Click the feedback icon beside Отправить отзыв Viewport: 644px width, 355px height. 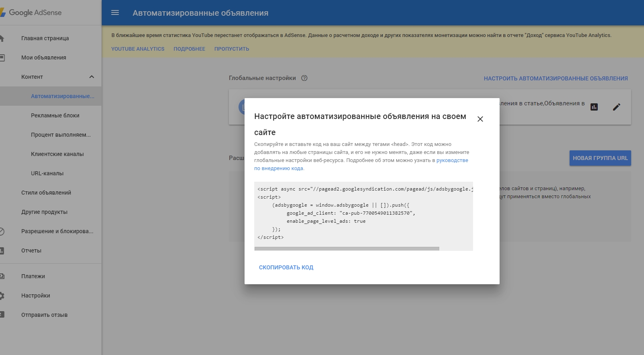tap(2, 315)
